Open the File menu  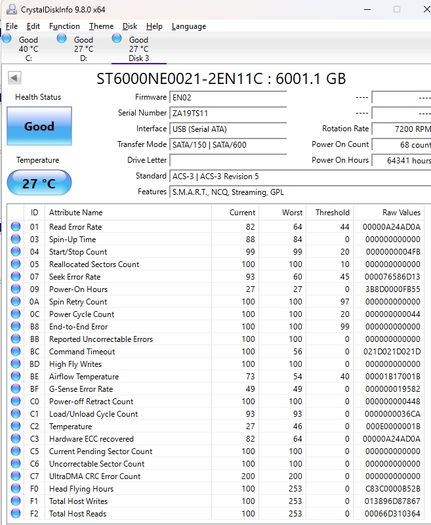12,26
